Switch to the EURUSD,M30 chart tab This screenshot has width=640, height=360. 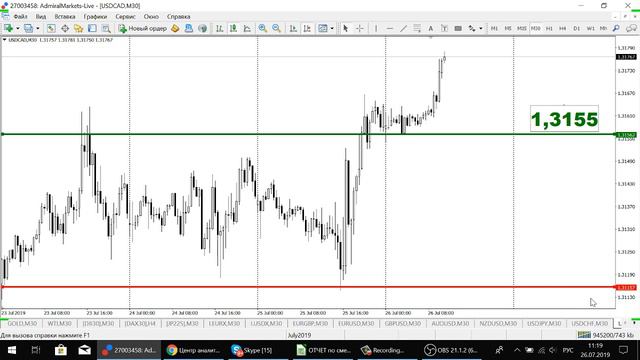pyautogui.click(x=356, y=323)
